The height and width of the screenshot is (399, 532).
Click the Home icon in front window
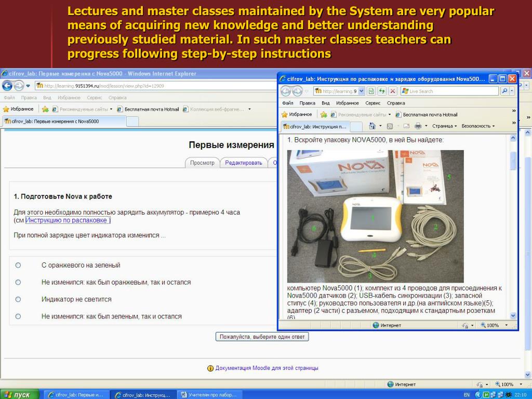coord(372,126)
